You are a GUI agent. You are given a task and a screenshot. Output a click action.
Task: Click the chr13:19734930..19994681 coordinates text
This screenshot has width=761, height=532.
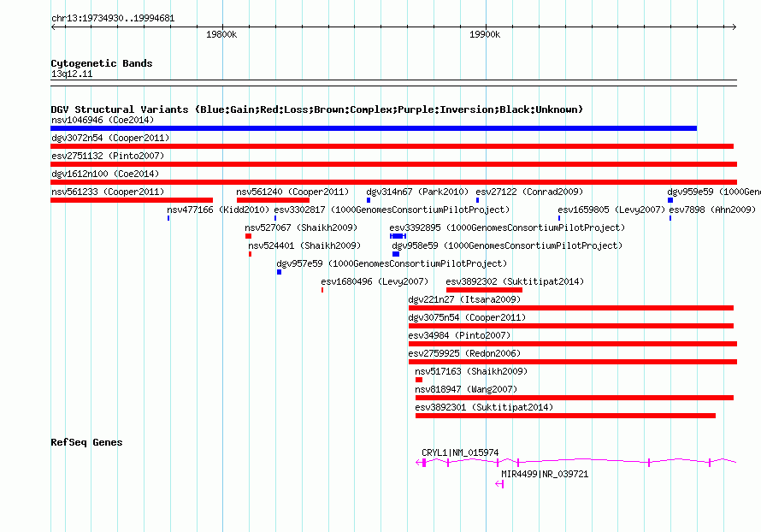(x=113, y=19)
